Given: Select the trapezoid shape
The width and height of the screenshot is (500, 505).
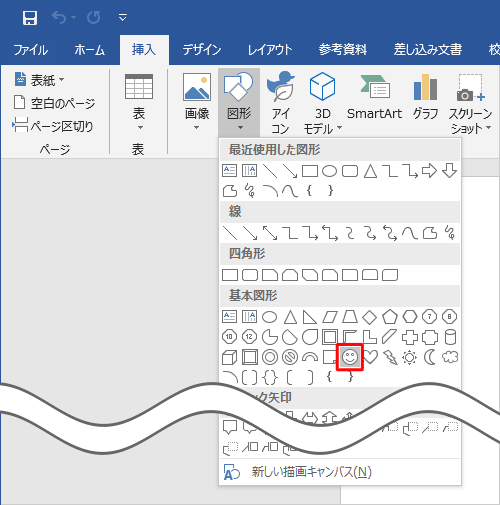Looking at the screenshot, I should (350, 317).
